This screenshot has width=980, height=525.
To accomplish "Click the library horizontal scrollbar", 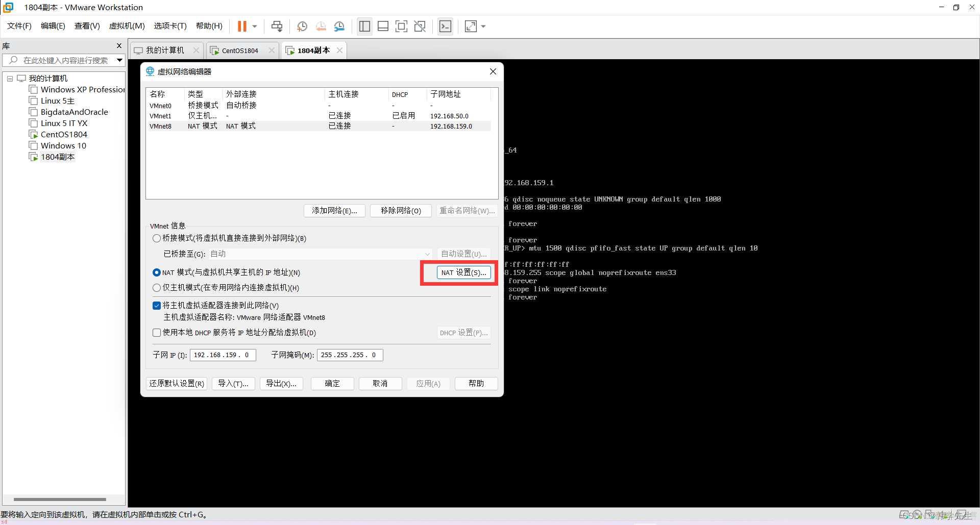I will (60, 499).
